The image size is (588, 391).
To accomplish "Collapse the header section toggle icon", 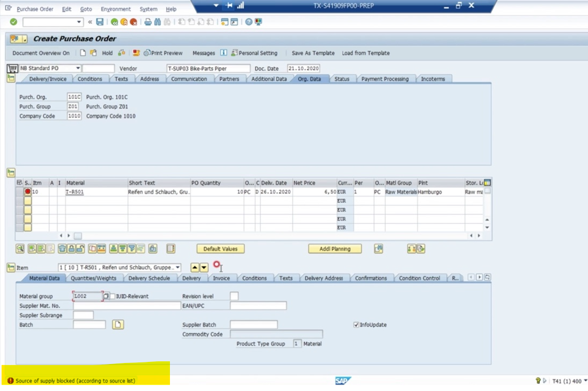I will [11, 78].
